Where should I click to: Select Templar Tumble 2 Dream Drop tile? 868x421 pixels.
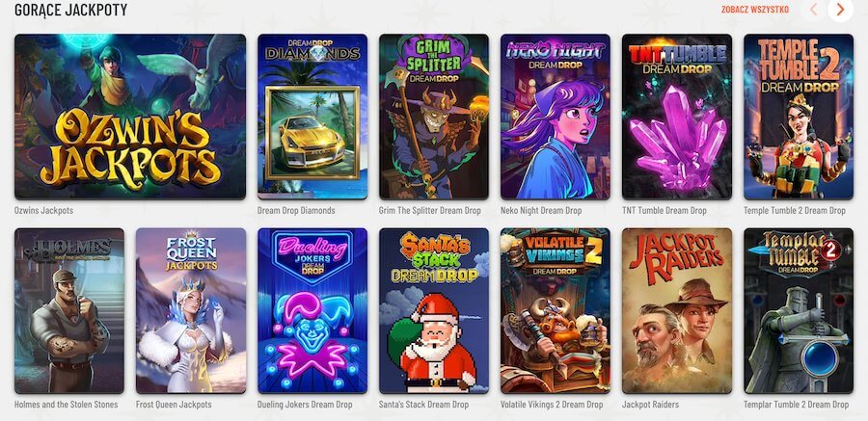(799, 311)
